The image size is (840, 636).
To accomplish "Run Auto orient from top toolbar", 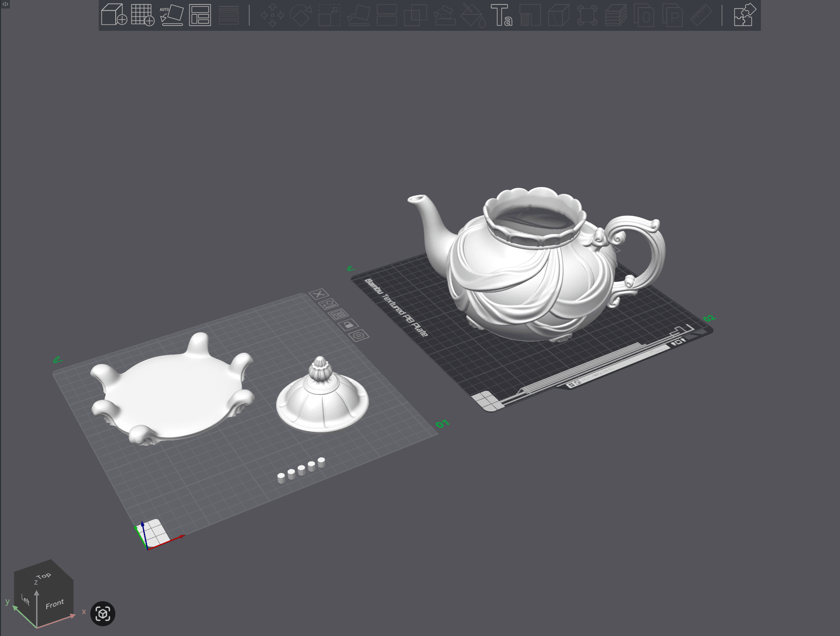I will coord(172,15).
